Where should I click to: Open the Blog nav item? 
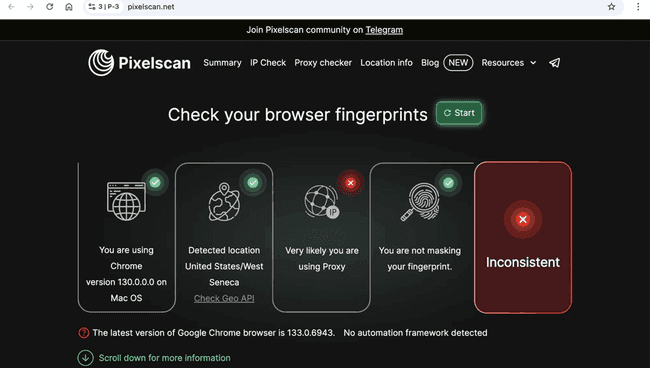(x=430, y=63)
